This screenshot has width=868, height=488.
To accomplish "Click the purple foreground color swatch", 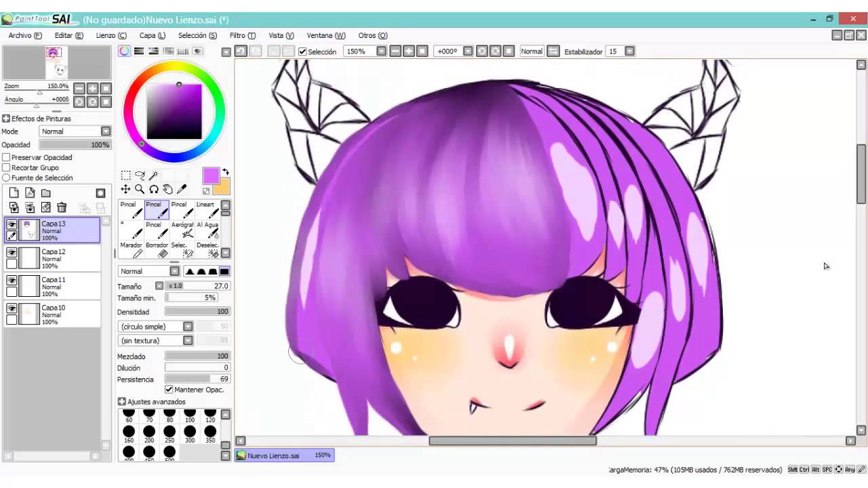I will point(211,176).
